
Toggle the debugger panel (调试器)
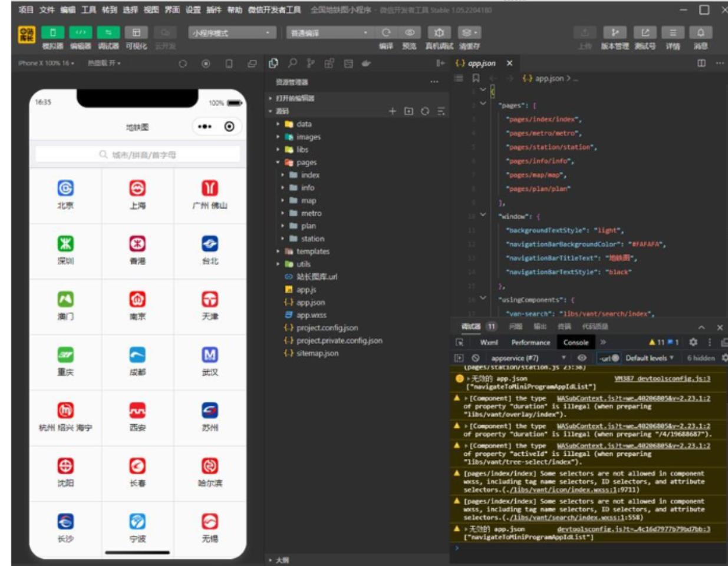point(108,33)
